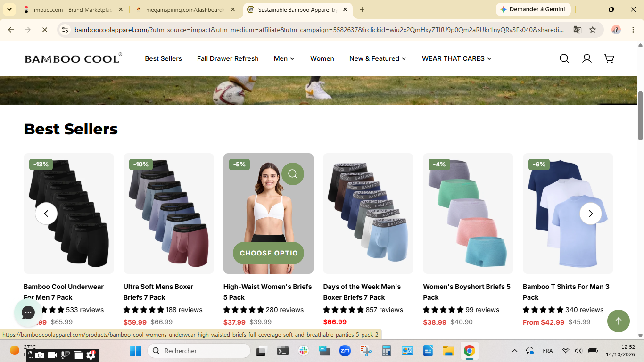Open the tab search dropdown arrow
This screenshot has height=362, width=644.
click(x=9, y=9)
